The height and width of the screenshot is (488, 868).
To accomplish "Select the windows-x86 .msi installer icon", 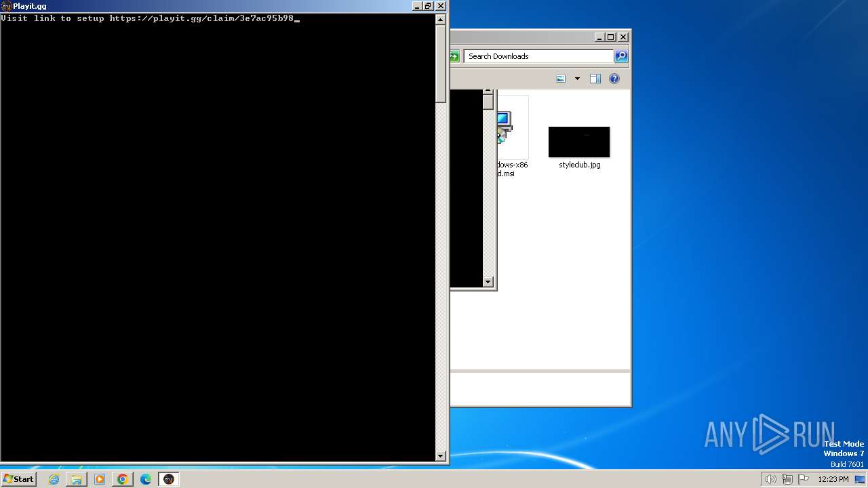I will [x=505, y=127].
